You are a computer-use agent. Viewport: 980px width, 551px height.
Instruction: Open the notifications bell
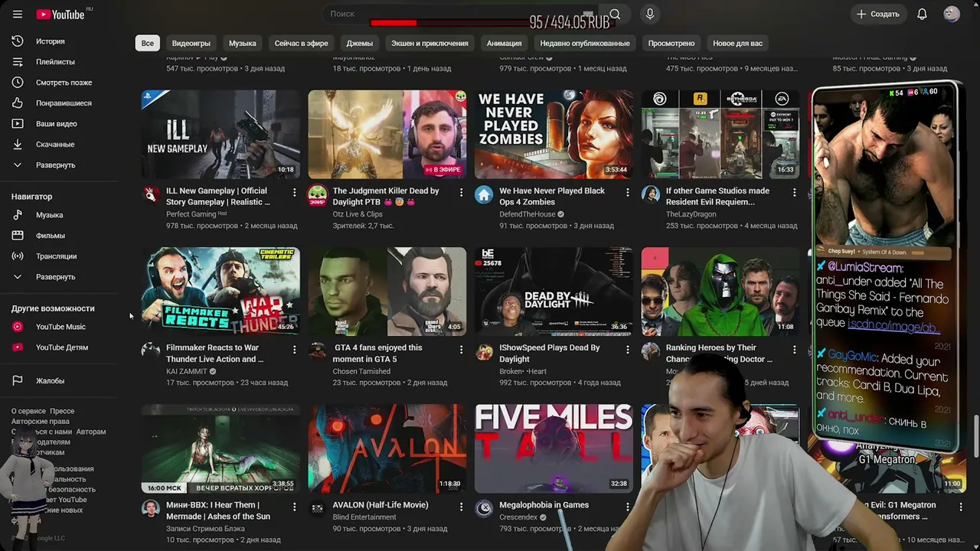[x=922, y=14]
